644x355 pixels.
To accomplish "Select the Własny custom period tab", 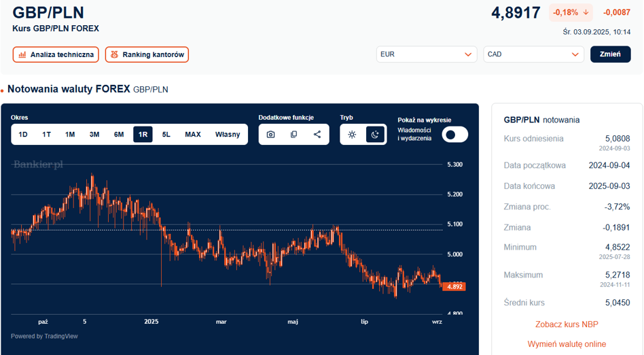I will coord(228,135).
